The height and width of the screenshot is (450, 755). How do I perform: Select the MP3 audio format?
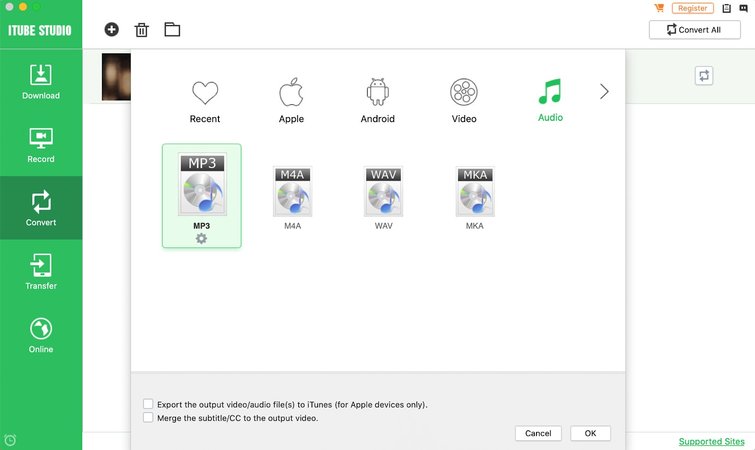202,196
